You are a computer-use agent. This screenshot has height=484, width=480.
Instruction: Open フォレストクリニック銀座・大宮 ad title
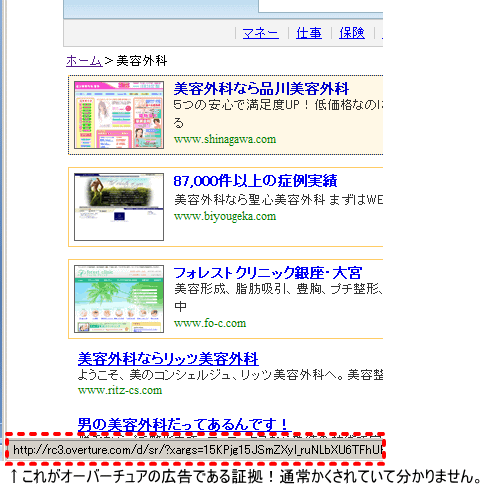point(268,273)
